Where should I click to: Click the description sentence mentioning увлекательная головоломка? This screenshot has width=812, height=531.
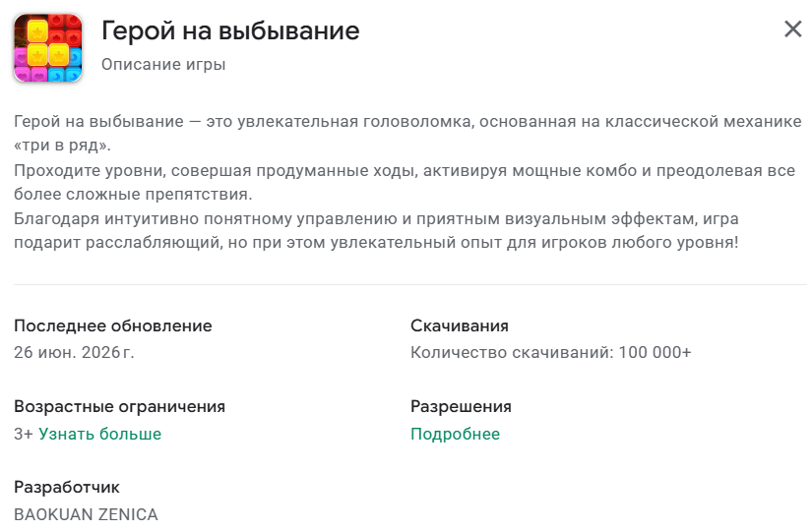point(407,133)
